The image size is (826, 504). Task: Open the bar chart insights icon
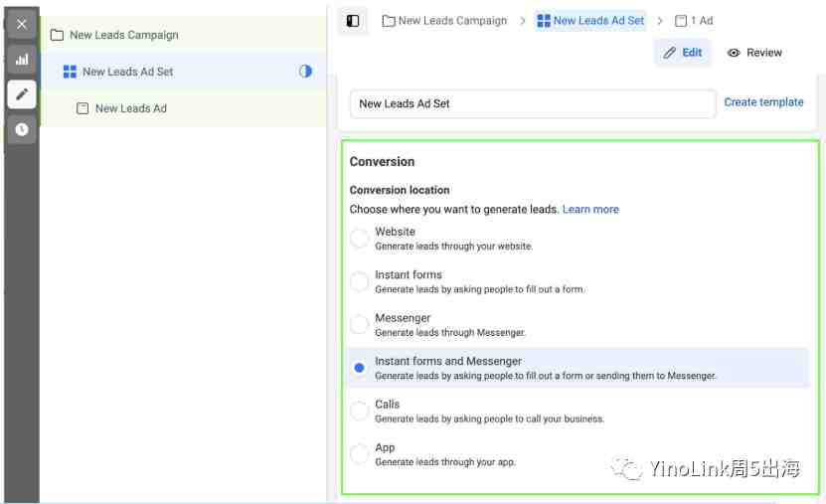click(x=22, y=59)
